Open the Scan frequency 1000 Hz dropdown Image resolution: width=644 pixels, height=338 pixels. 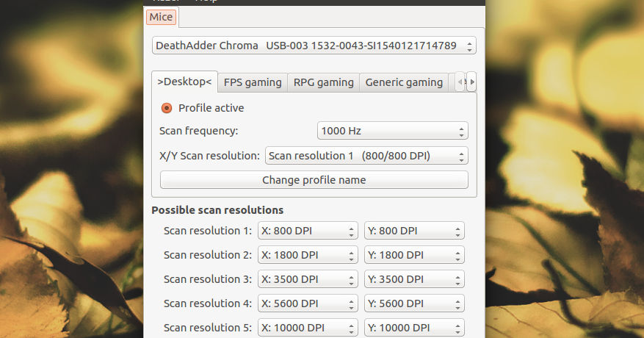click(393, 131)
